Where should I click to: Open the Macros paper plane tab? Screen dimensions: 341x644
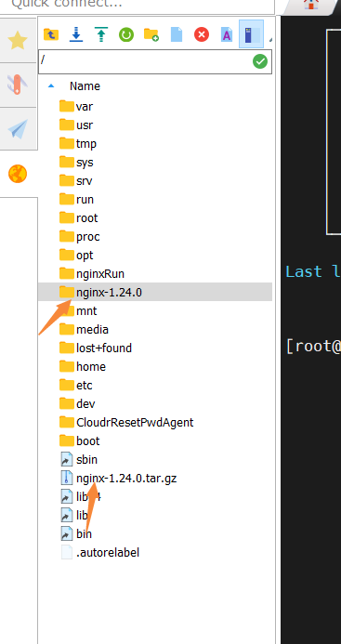coord(18,129)
